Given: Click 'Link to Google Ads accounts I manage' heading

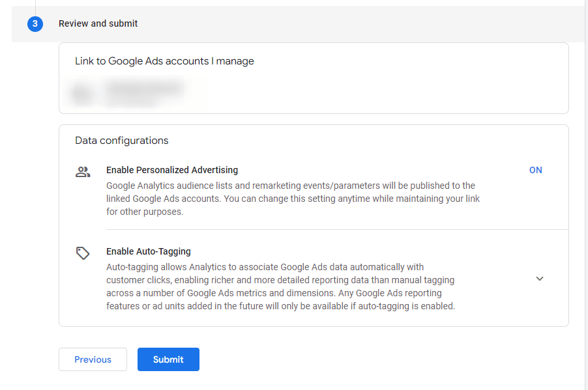Looking at the screenshot, I should coord(164,61).
